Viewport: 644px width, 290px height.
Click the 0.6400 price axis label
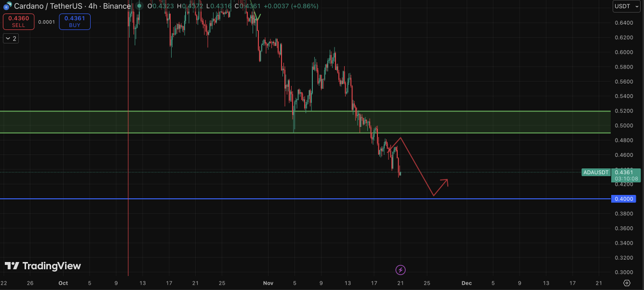tap(625, 23)
